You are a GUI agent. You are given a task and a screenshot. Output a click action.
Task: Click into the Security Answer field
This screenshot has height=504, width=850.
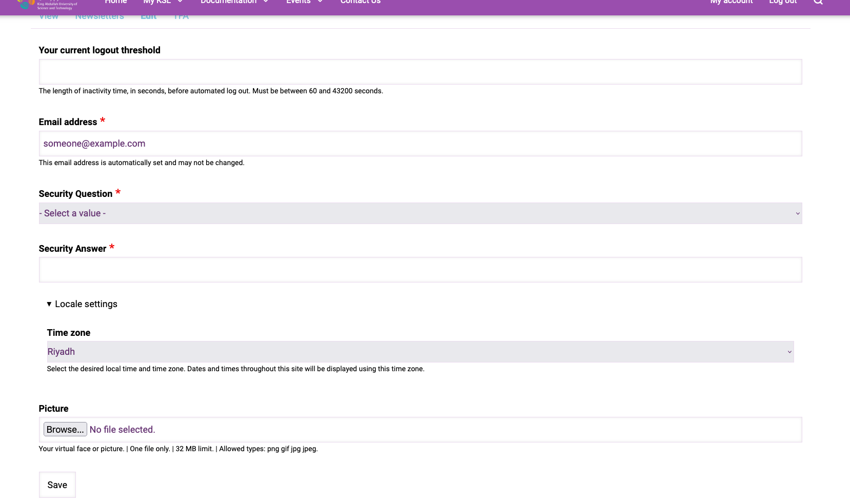click(x=420, y=270)
